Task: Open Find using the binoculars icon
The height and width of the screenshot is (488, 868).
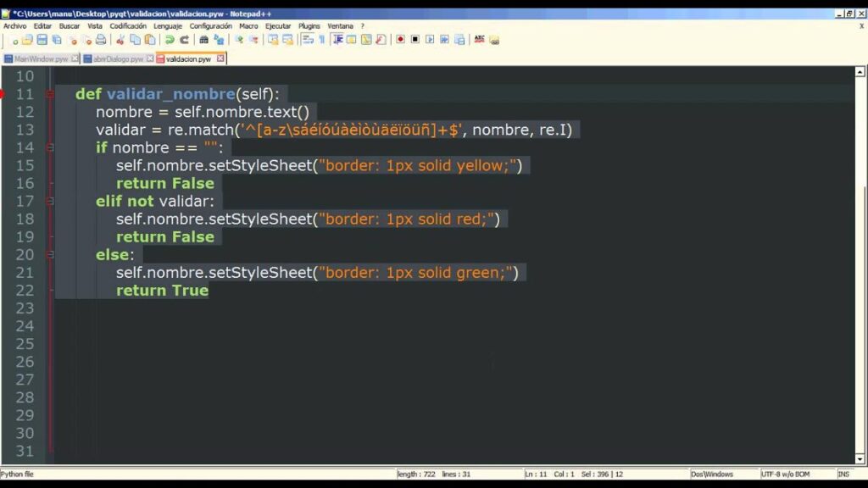Action: coord(203,40)
